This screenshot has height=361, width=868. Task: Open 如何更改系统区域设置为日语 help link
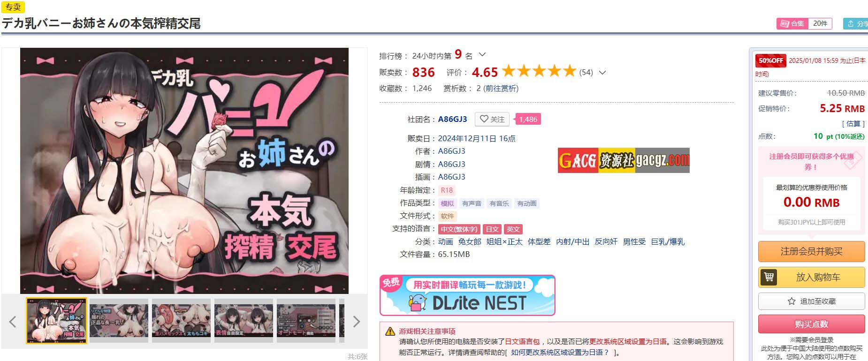tap(560, 352)
